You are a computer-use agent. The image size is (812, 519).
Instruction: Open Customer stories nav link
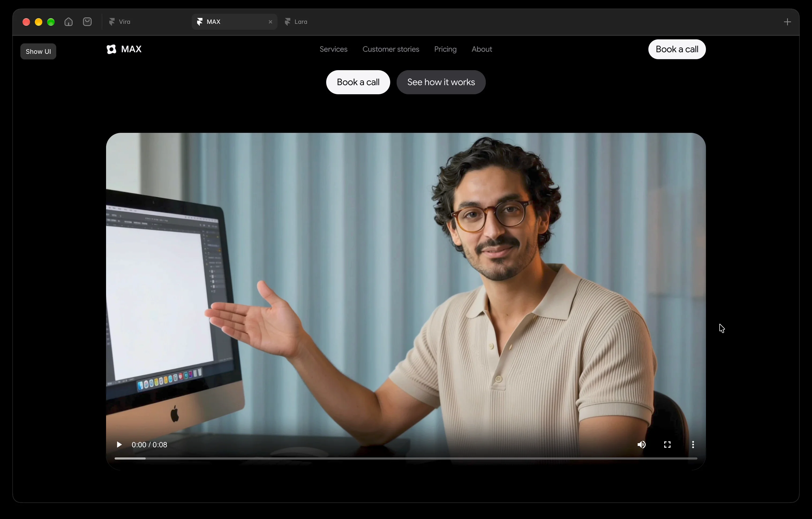click(x=391, y=49)
